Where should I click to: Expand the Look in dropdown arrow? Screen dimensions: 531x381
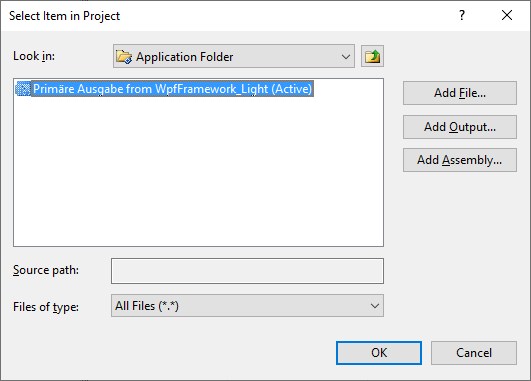[x=346, y=57]
